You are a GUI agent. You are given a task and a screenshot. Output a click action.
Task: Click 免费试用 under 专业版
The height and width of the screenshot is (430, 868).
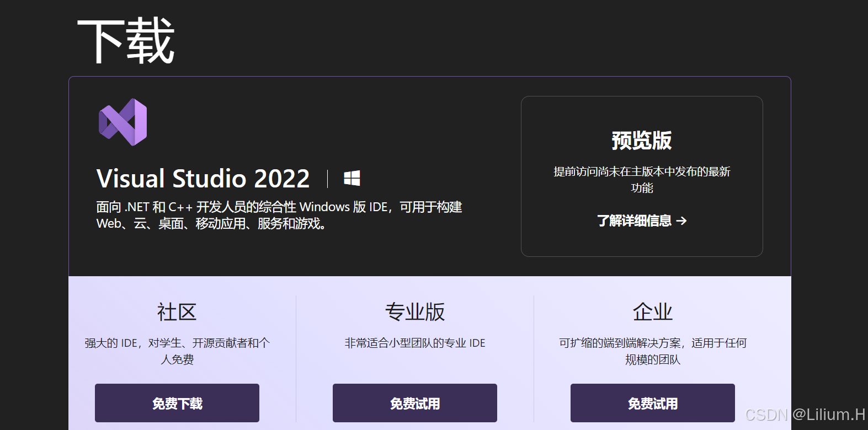tap(415, 403)
